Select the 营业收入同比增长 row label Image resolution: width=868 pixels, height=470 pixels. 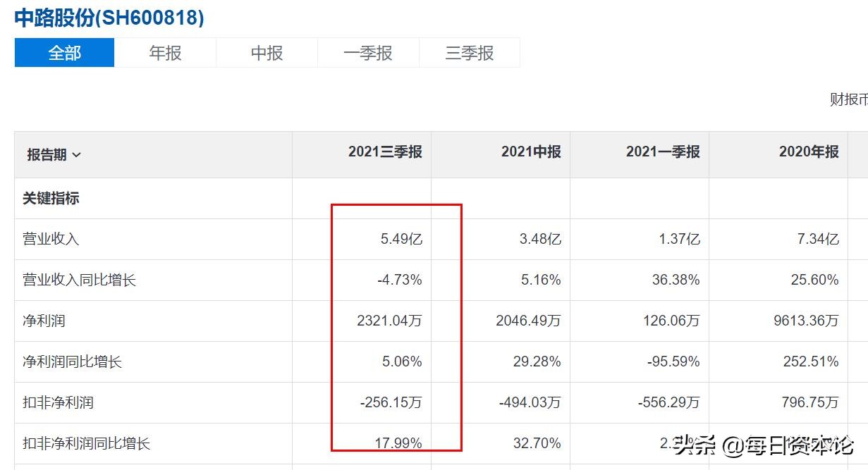point(79,280)
